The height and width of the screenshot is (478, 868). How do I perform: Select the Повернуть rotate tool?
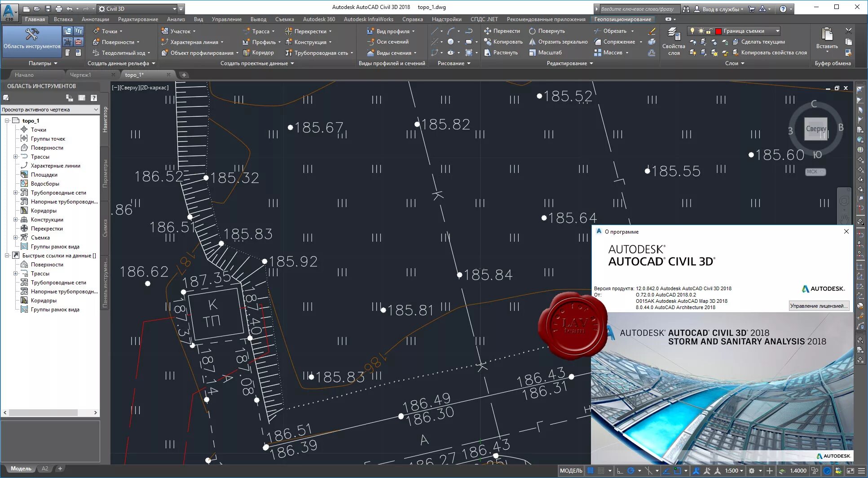[x=547, y=31]
